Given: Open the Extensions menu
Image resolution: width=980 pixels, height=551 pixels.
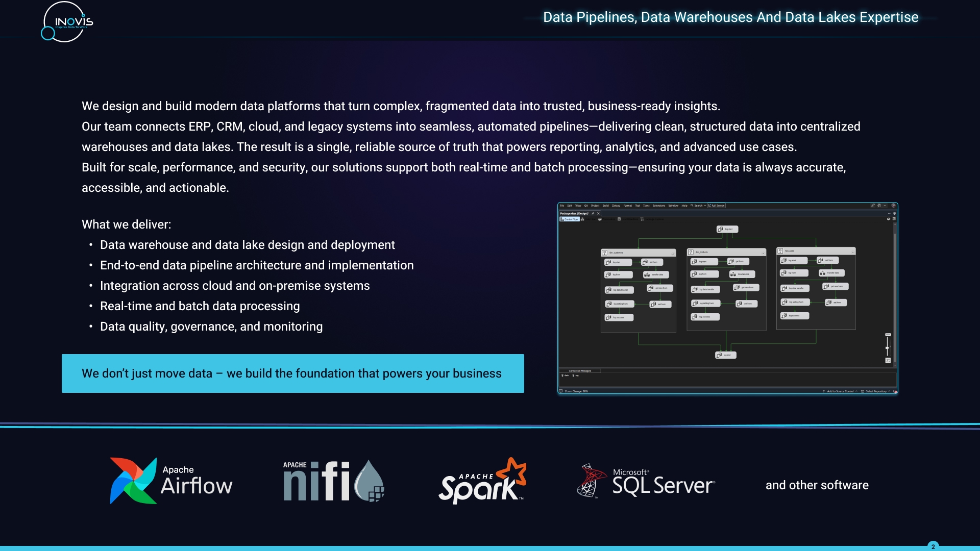Looking at the screenshot, I should tap(659, 206).
